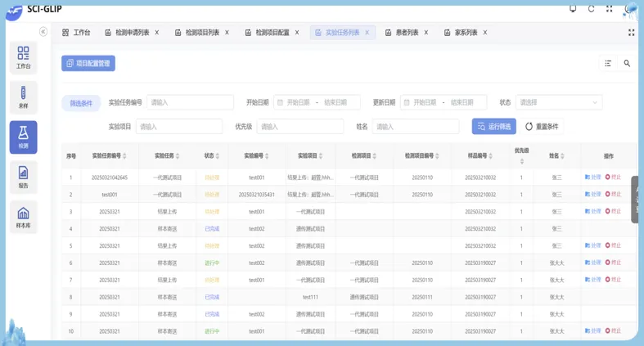Click the refresh icon in the top bar
The image size is (644, 346).
[591, 9]
